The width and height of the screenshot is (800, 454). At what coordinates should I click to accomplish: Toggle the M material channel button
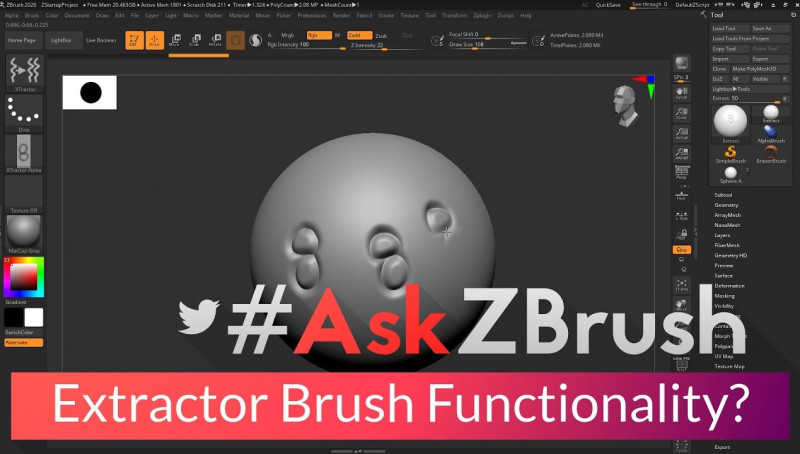click(x=337, y=35)
